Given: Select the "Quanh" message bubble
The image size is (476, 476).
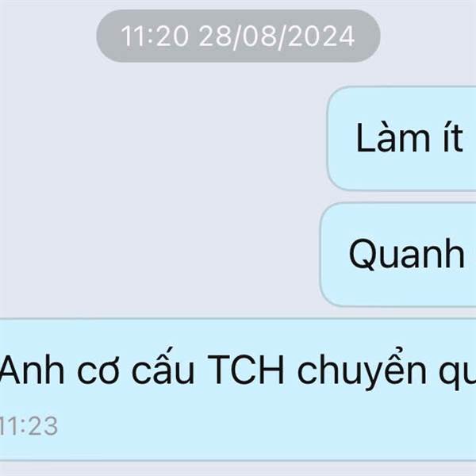Looking at the screenshot, I should tap(398, 255).
